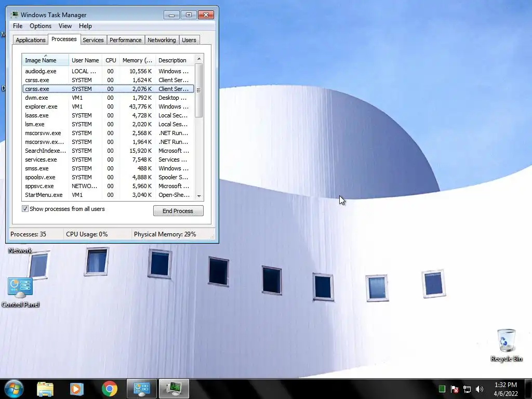Open Windows Explorer from the taskbar
532x399 pixels.
pyautogui.click(x=45, y=389)
